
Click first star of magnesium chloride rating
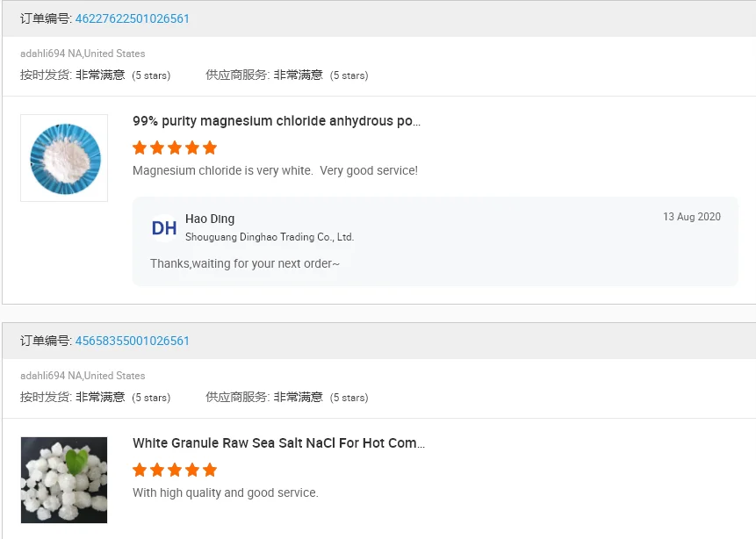[140, 147]
